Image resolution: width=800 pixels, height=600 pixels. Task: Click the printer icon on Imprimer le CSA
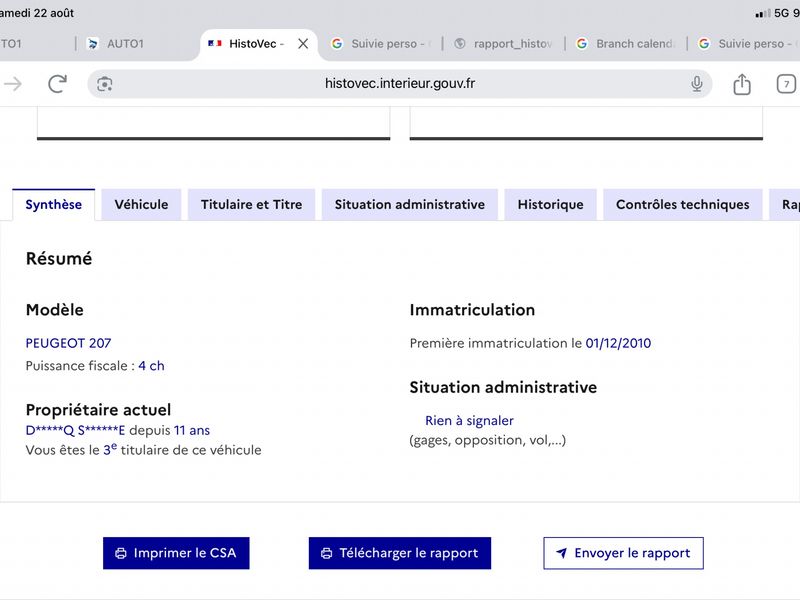pyautogui.click(x=121, y=554)
